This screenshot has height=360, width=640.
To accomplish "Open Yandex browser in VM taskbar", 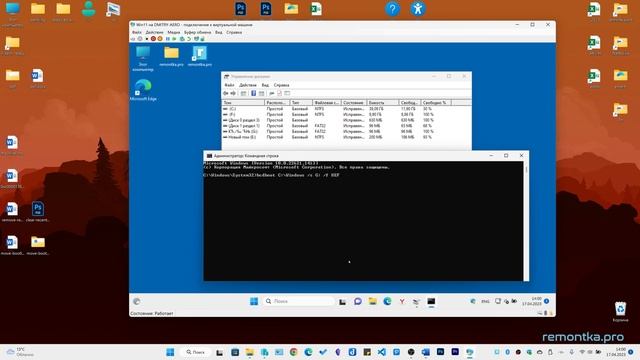I will coord(402,301).
